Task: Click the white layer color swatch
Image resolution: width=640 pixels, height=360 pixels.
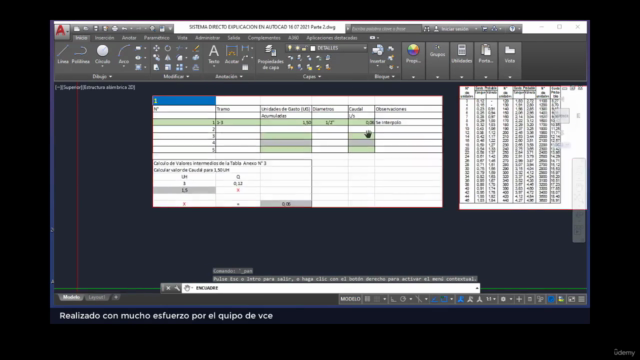Action: click(x=313, y=48)
